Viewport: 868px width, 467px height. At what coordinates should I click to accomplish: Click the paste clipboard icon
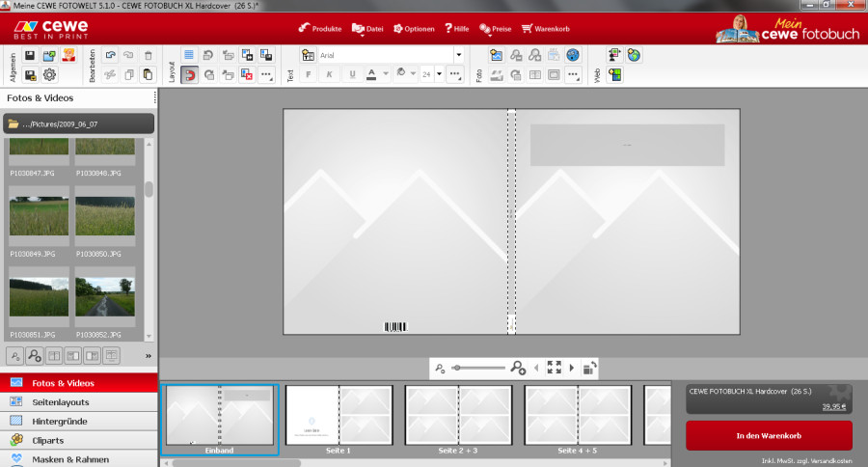click(x=148, y=74)
